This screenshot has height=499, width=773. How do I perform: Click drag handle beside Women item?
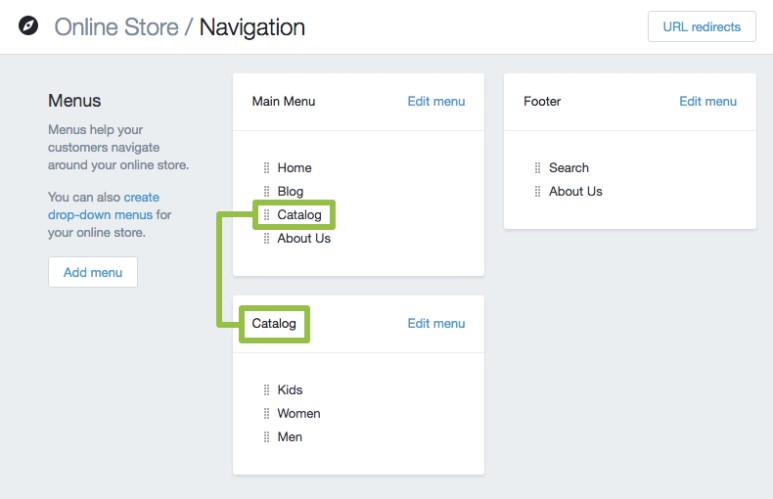267,414
